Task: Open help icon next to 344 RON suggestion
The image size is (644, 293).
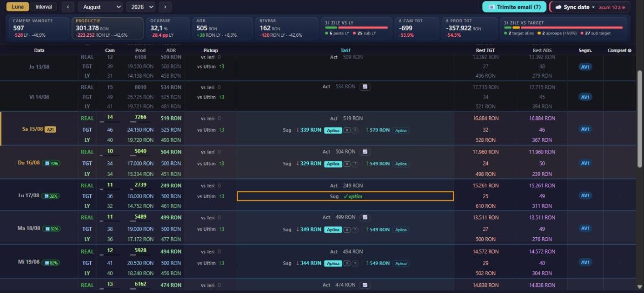Action: point(355,264)
